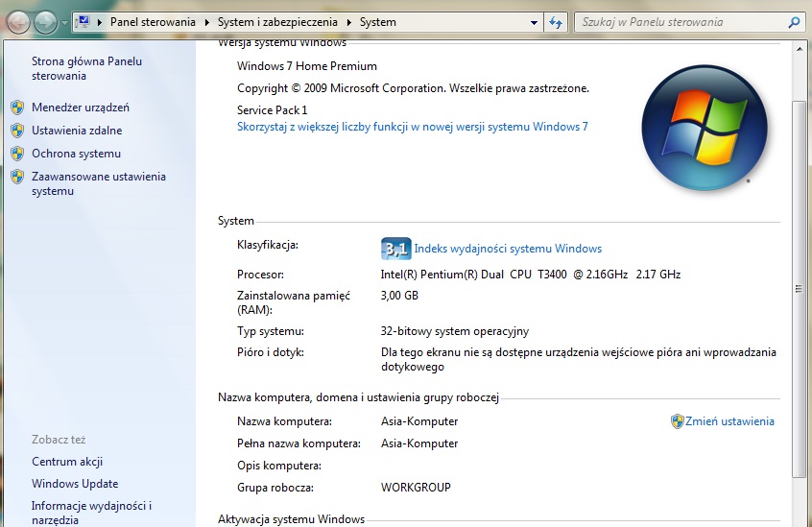Open recent pages dropdown next to Forward
812x527 pixels.
pyautogui.click(x=64, y=23)
